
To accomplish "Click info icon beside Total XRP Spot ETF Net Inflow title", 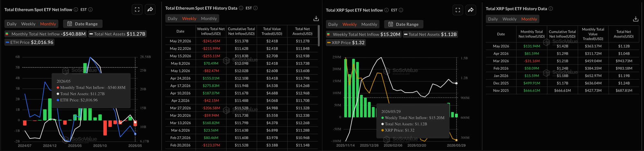I will click(x=386, y=10).
